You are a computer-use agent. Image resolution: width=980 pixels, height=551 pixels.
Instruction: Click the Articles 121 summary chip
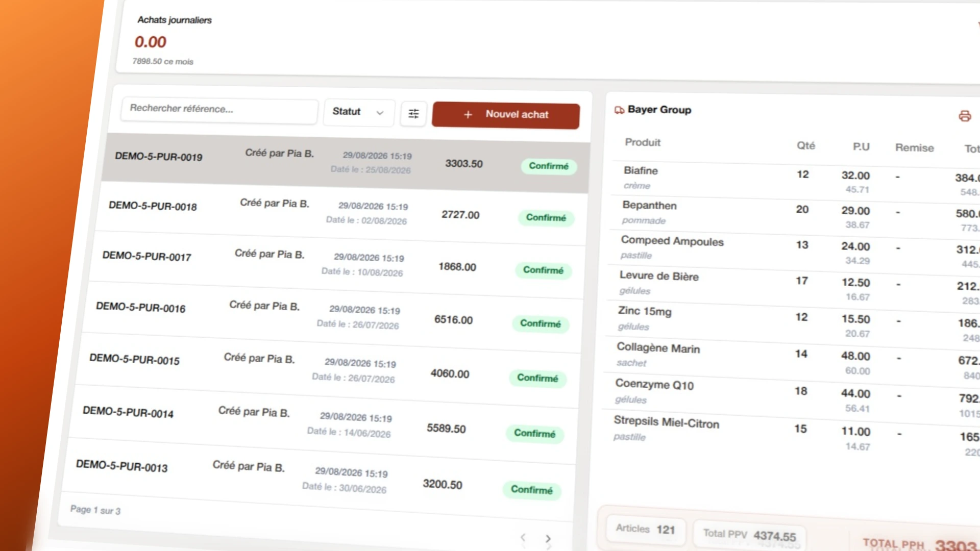pos(645,530)
